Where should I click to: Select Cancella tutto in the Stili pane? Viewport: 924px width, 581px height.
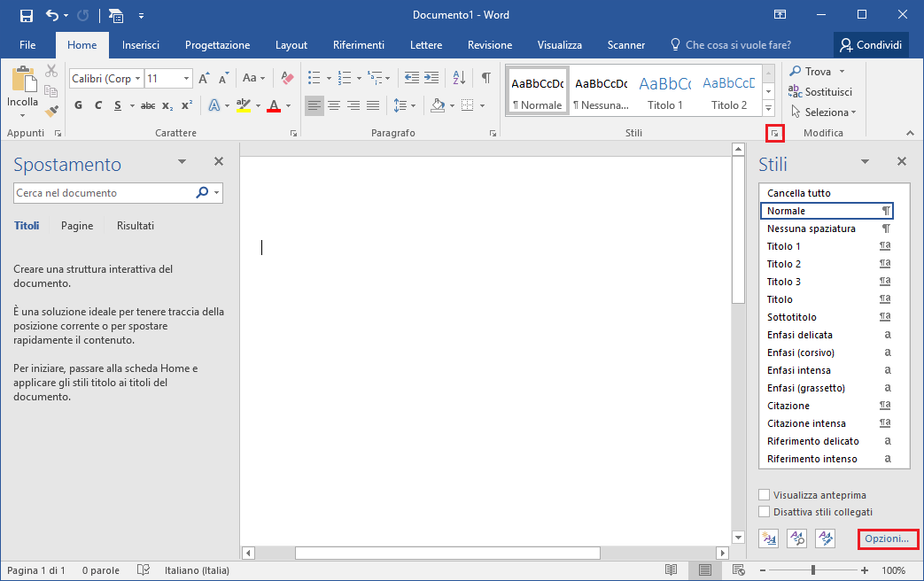pyautogui.click(x=800, y=192)
